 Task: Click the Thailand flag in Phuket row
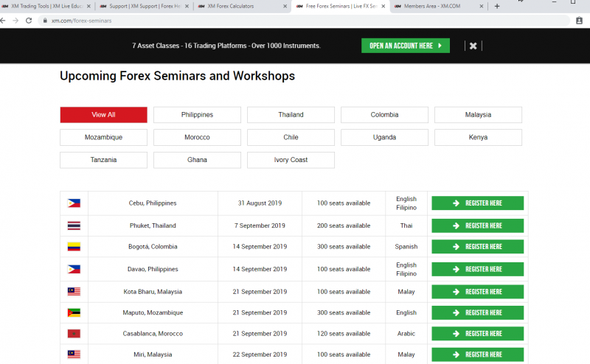(x=74, y=225)
